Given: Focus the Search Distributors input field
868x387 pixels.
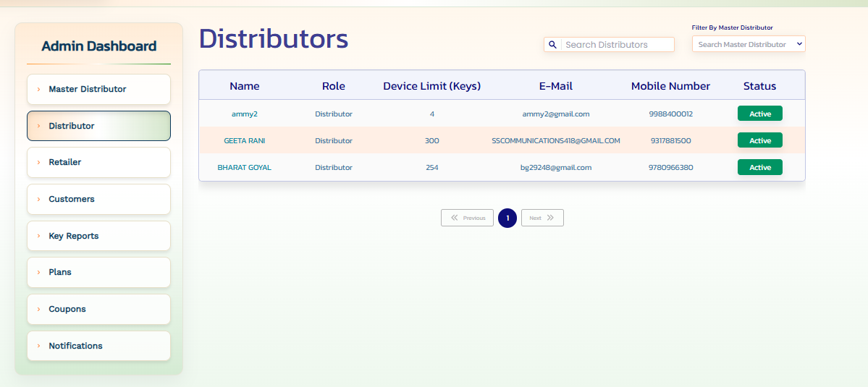Looking at the screenshot, I should [618, 45].
